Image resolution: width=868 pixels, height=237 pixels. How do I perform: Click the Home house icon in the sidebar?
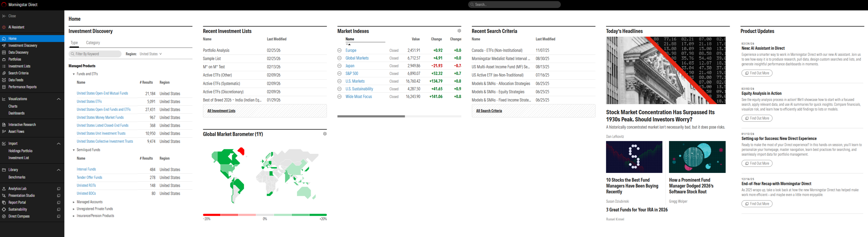pos(4,39)
